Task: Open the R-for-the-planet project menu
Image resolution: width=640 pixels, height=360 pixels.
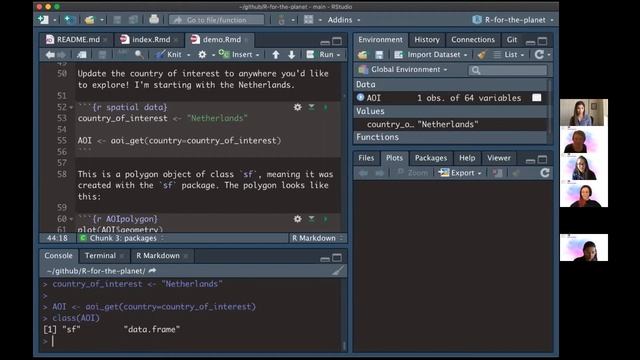Action: 513,20
